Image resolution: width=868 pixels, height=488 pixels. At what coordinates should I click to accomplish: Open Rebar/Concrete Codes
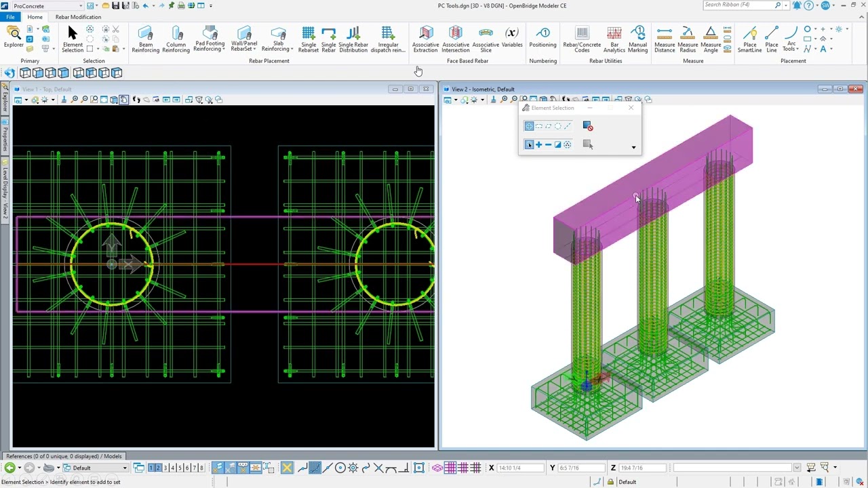click(582, 39)
